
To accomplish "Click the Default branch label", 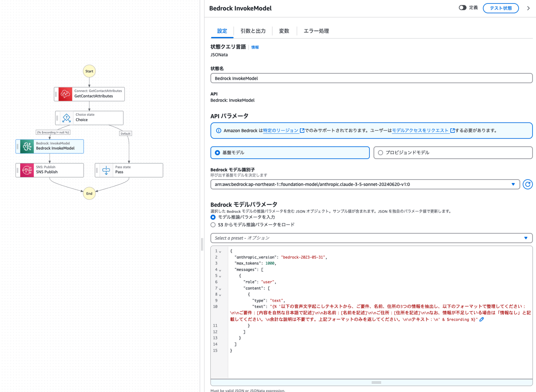I will tap(125, 134).
